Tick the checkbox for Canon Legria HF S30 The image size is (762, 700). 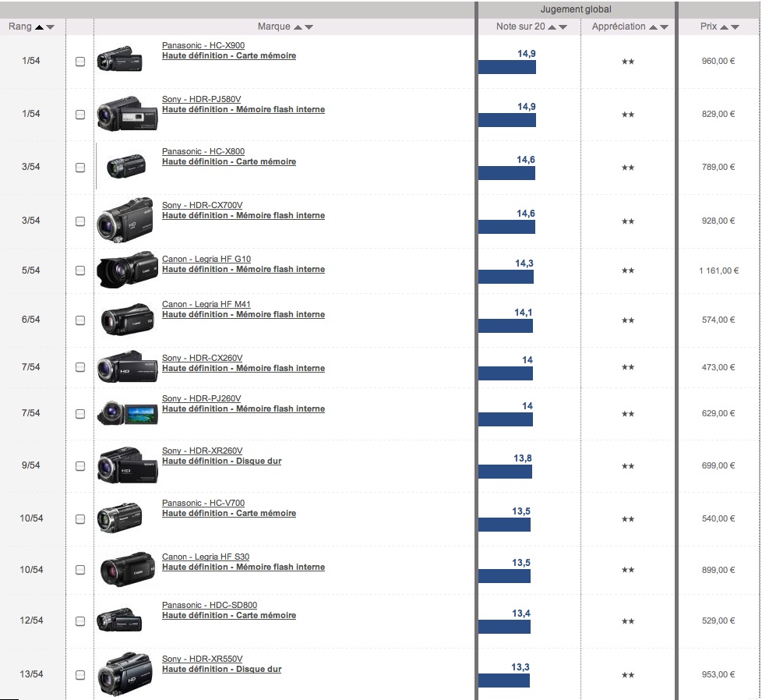coord(80,570)
